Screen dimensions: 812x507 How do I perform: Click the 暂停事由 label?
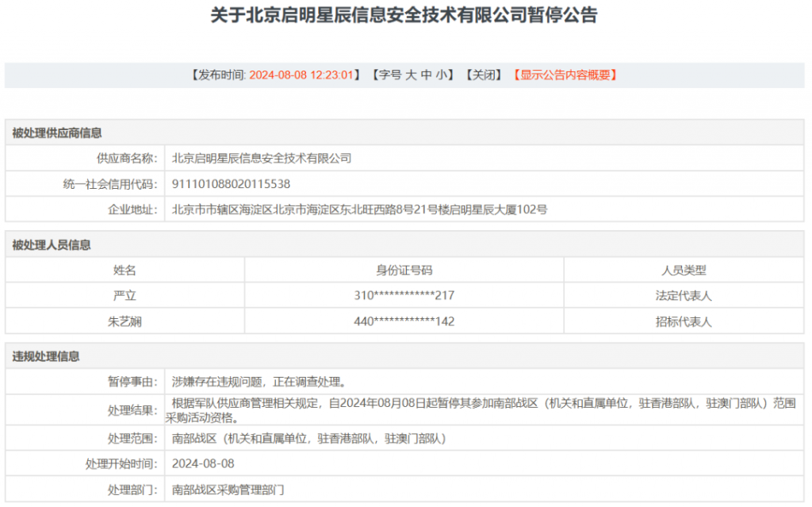point(132,382)
